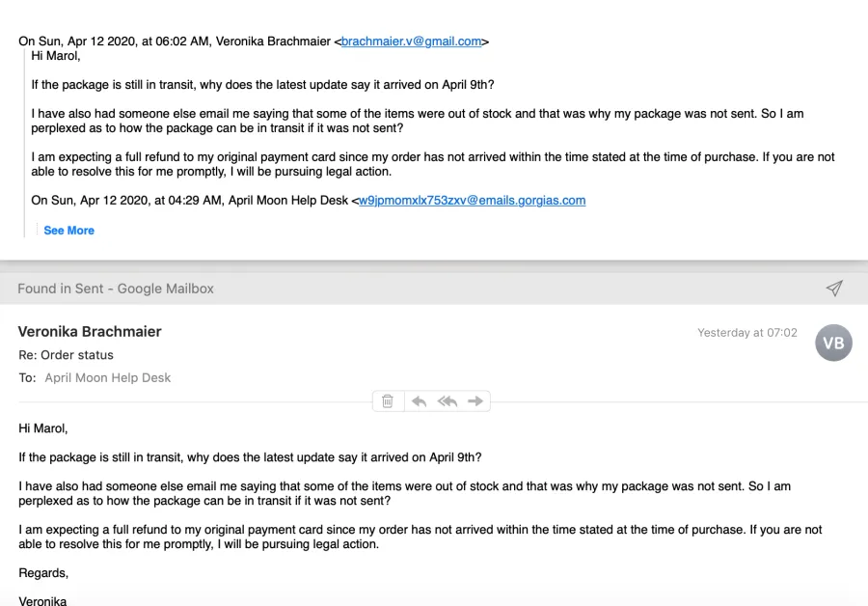Viewport: 868px width, 606px height.
Task: Click the paper plane sent icon
Action: tap(834, 289)
